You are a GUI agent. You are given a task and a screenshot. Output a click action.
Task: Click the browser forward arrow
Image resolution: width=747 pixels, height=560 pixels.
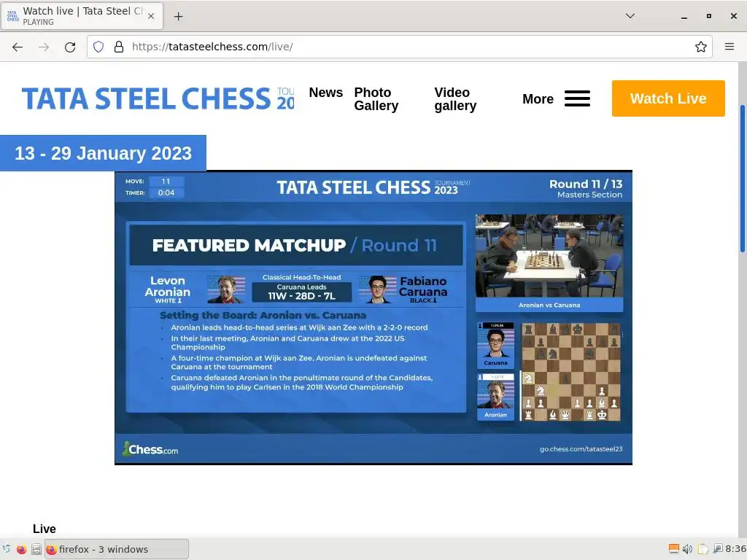click(44, 47)
